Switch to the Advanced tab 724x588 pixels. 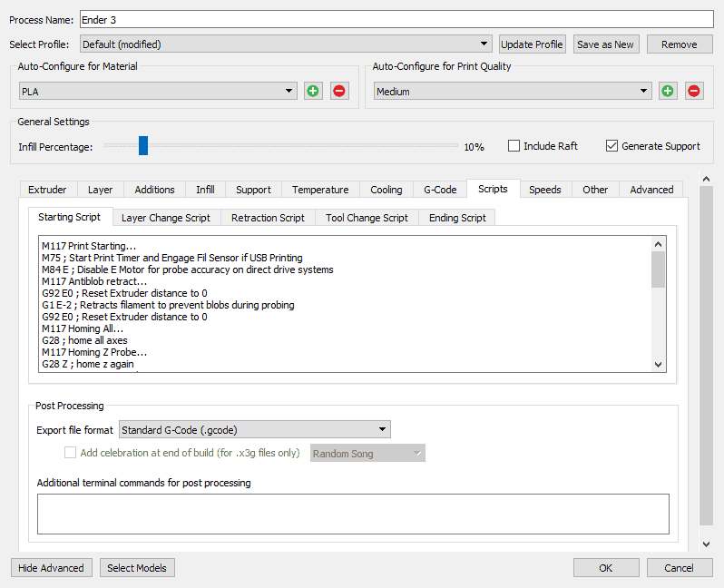[x=651, y=190]
